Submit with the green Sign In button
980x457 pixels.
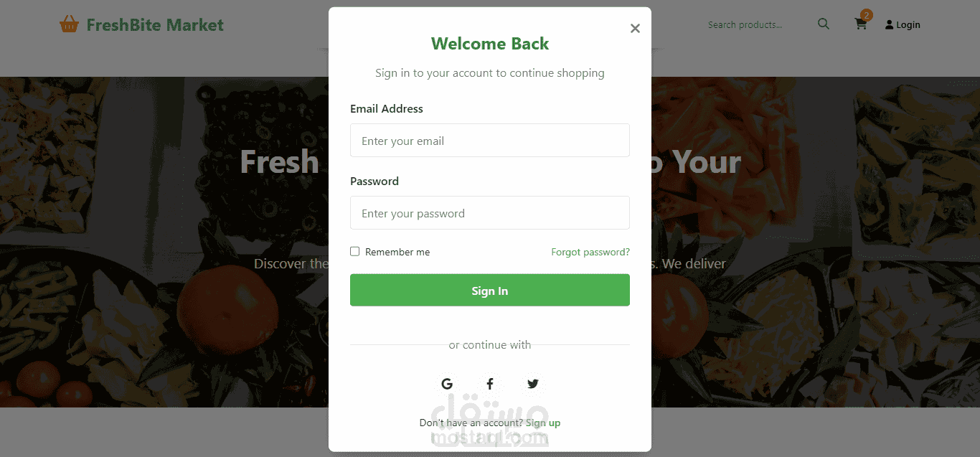click(x=490, y=291)
